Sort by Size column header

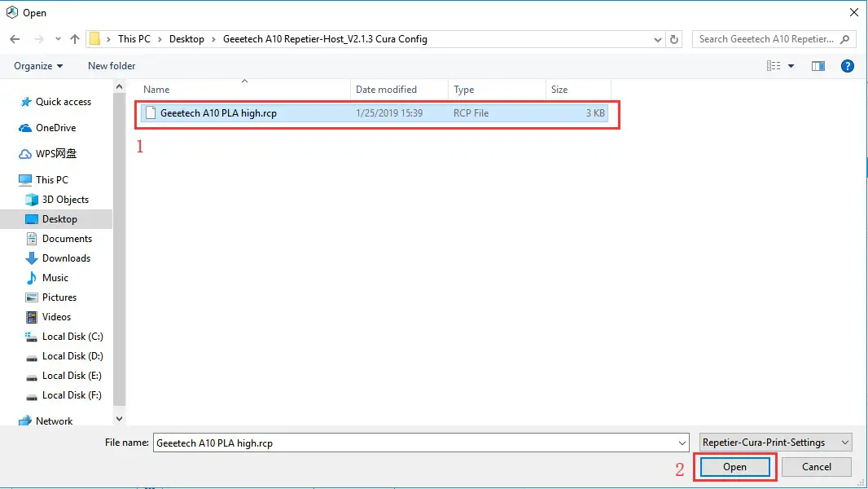pos(559,89)
